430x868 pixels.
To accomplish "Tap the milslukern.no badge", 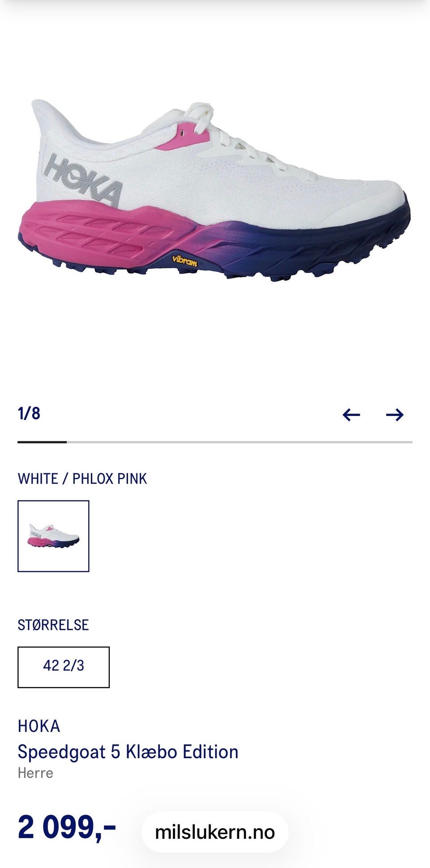I will [215, 832].
